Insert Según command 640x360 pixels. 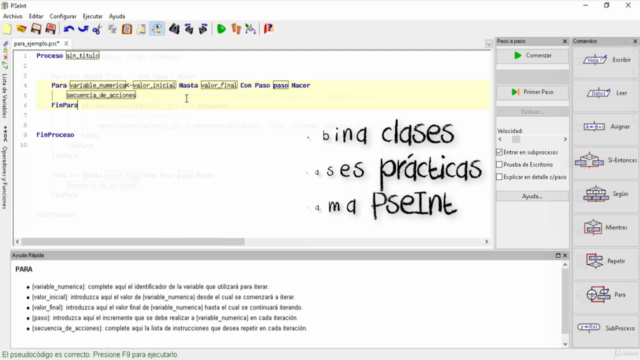coord(606,194)
